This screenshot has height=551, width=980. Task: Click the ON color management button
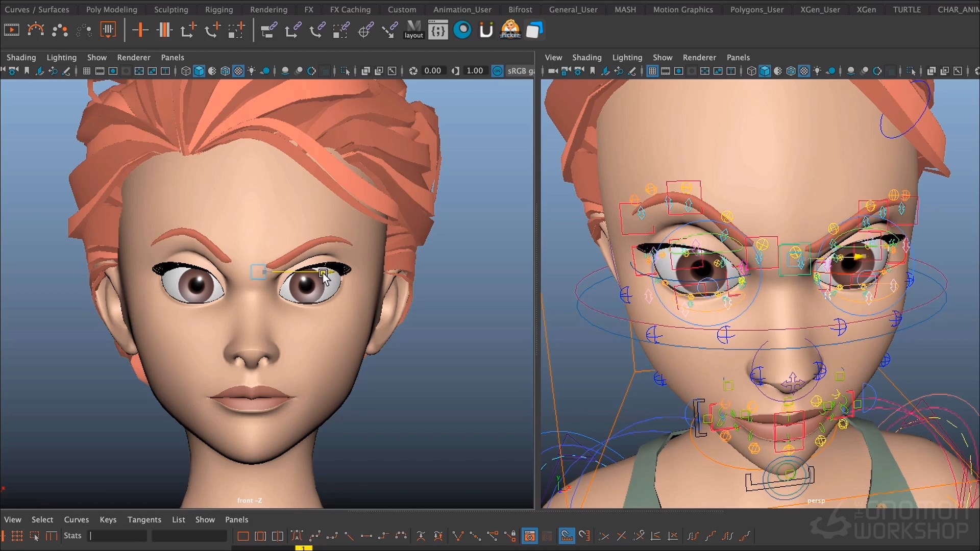point(498,71)
